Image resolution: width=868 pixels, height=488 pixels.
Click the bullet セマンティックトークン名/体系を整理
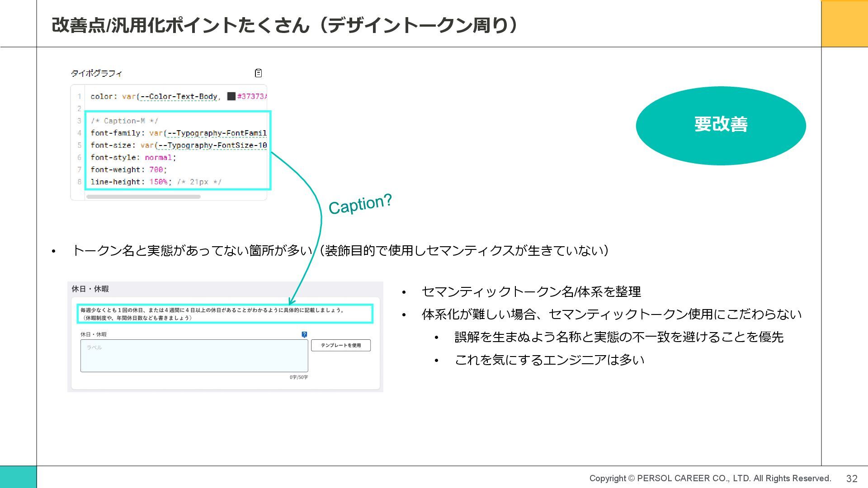[531, 292]
